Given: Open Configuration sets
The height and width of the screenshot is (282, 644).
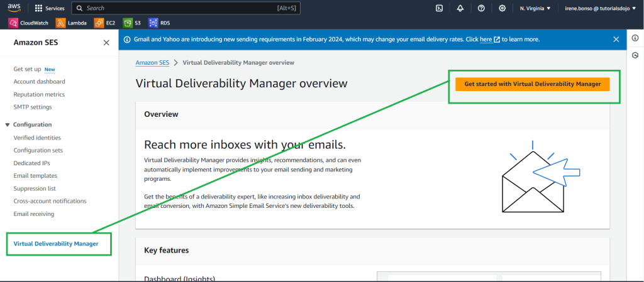Looking at the screenshot, I should pos(38,151).
